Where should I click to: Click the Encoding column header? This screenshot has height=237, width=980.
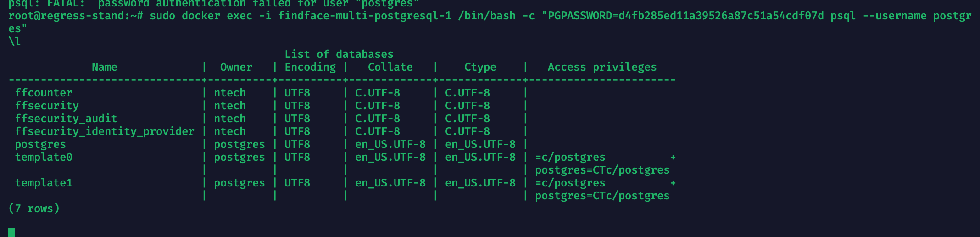(x=310, y=67)
